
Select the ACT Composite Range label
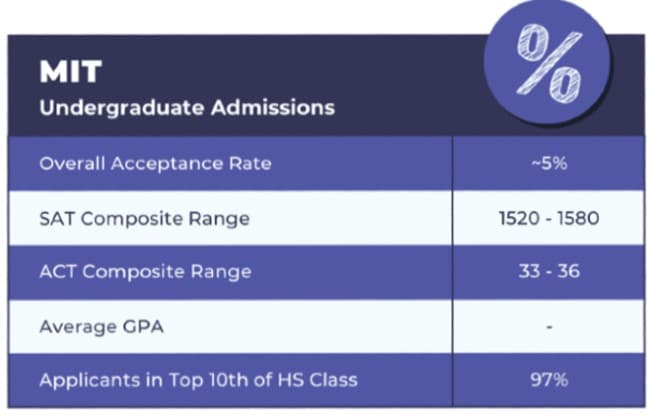click(x=145, y=272)
